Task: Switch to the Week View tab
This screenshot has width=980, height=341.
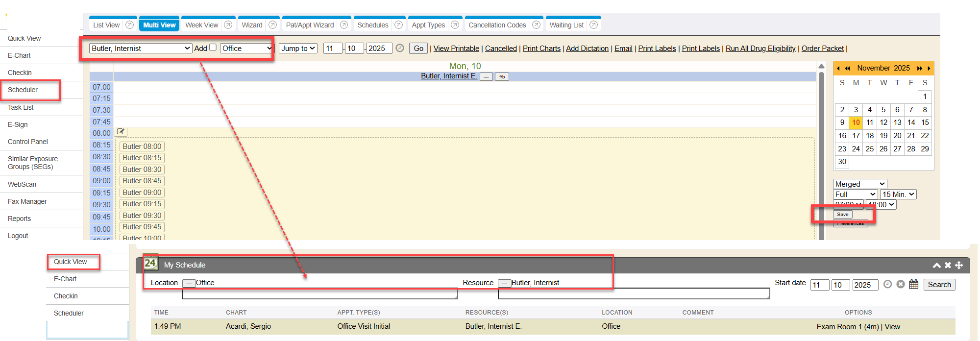Action: [201, 25]
